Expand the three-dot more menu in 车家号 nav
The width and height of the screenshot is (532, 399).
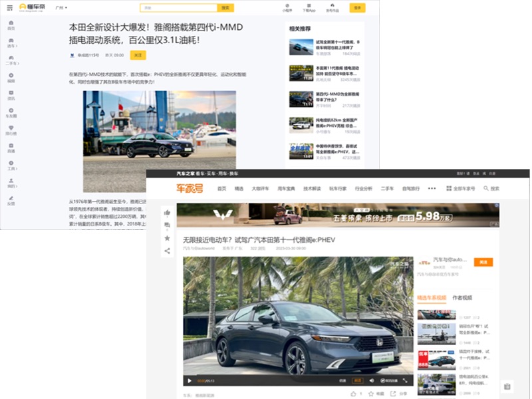[x=432, y=188]
